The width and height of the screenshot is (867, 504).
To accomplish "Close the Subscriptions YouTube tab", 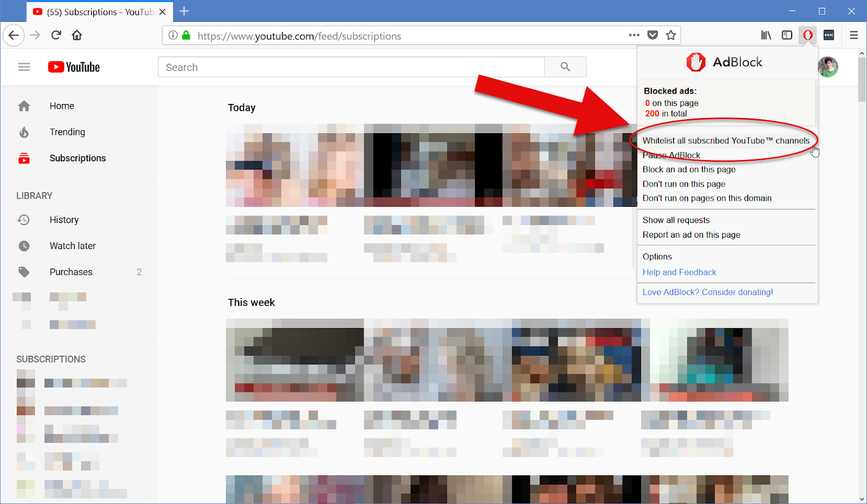I will click(163, 12).
